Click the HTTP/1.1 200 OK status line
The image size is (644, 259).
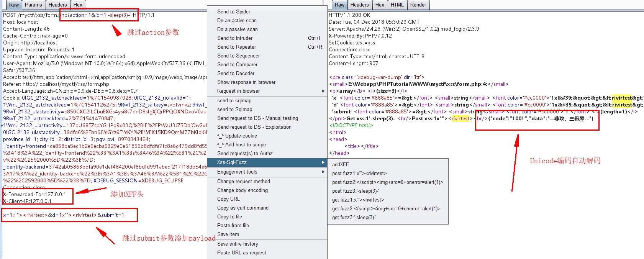tap(349, 15)
